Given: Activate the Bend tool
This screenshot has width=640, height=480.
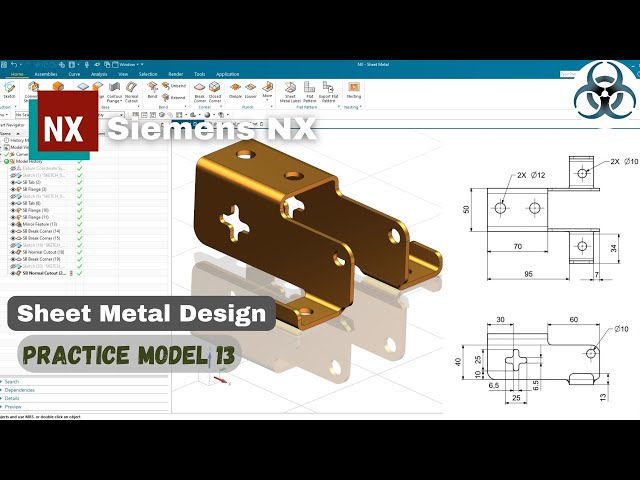Looking at the screenshot, I should coord(152,90).
